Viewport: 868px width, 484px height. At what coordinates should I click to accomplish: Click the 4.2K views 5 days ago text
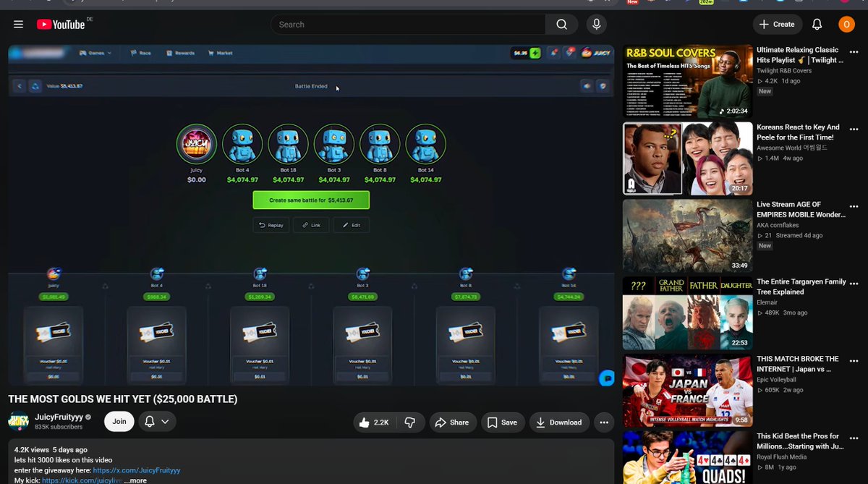51,449
